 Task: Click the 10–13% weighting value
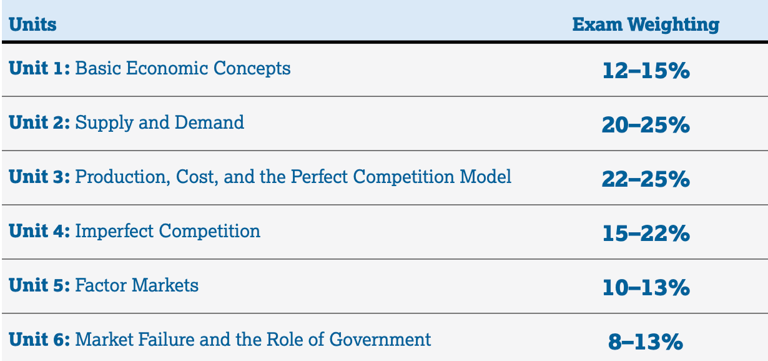[646, 289]
